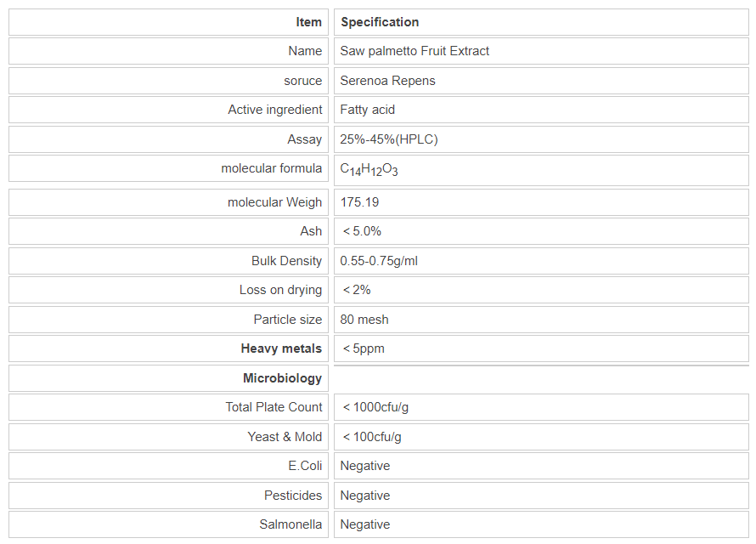This screenshot has height=544, width=756.
Task: Click the 'Item' header cell
Action: [308, 22]
